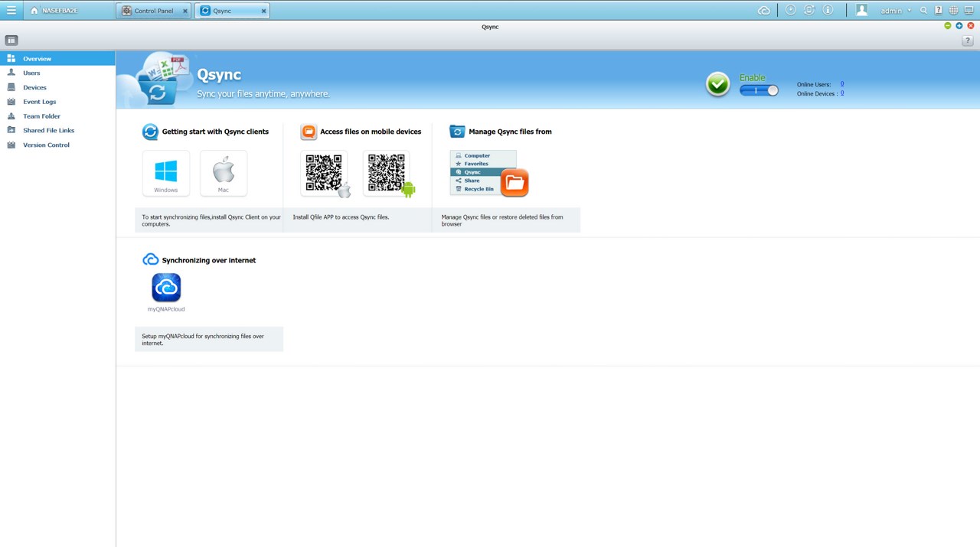Screen dimensions: 980x547
Task: Select Overview in the sidebar
Action: point(57,58)
